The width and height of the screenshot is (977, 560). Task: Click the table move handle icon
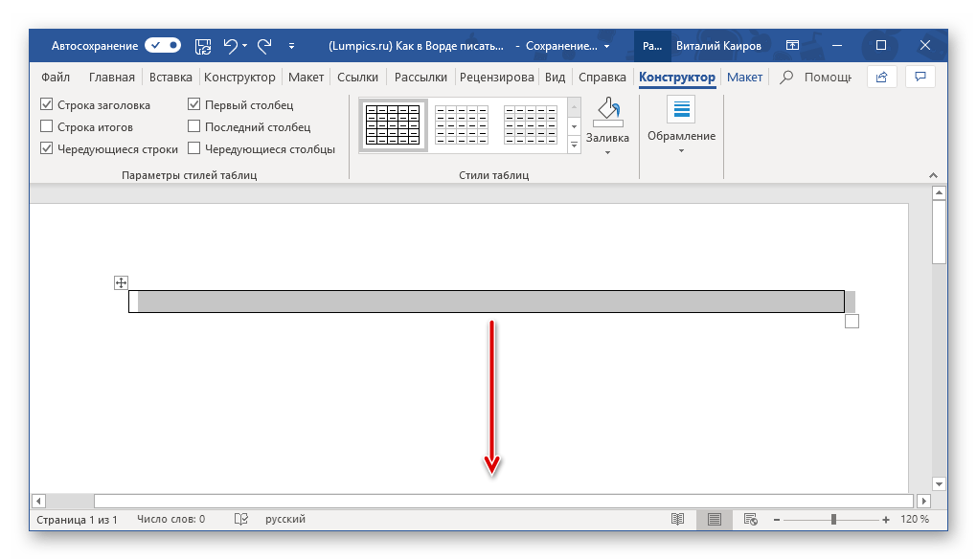coord(121,282)
